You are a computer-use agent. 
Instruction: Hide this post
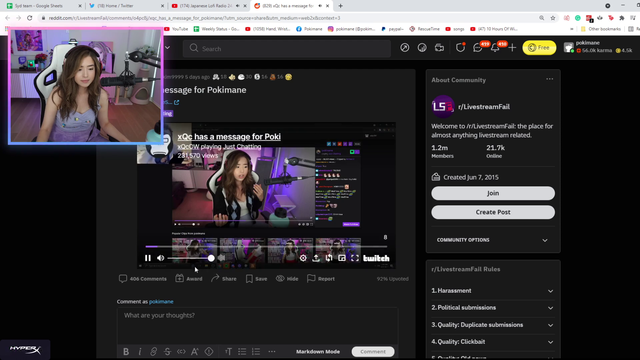(287, 279)
